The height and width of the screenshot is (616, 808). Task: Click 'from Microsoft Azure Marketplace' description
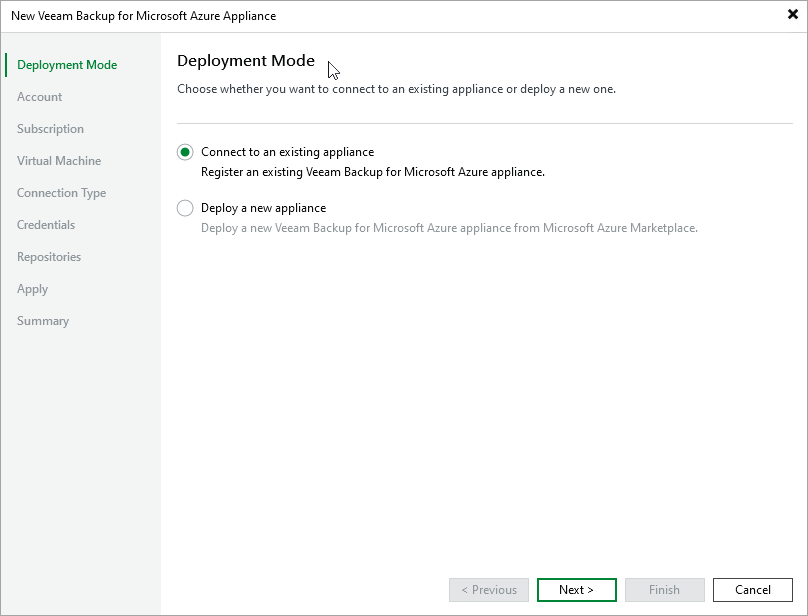point(605,228)
